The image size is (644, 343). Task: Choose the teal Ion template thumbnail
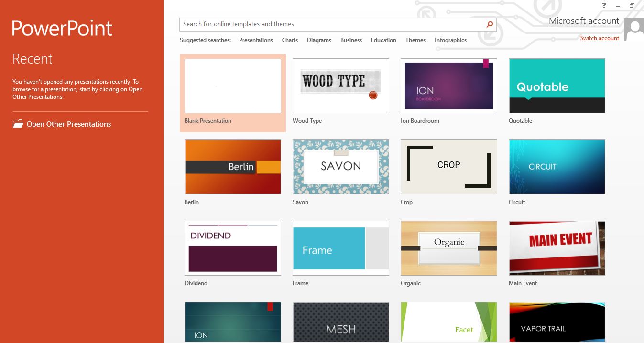click(x=233, y=322)
